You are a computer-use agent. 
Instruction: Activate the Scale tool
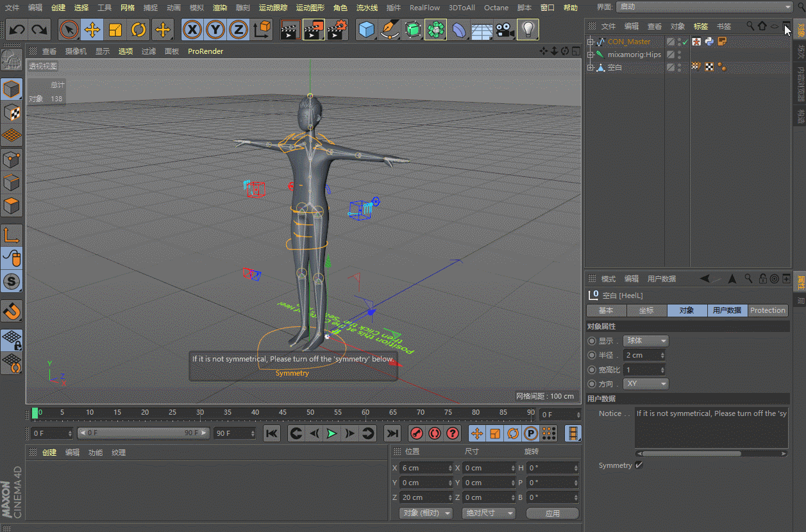[x=115, y=29]
